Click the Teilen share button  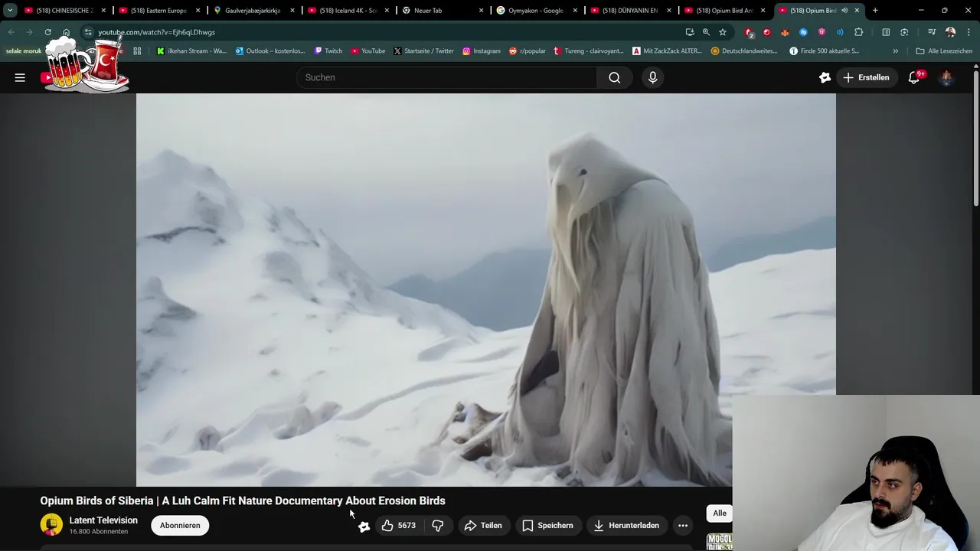[x=483, y=526]
